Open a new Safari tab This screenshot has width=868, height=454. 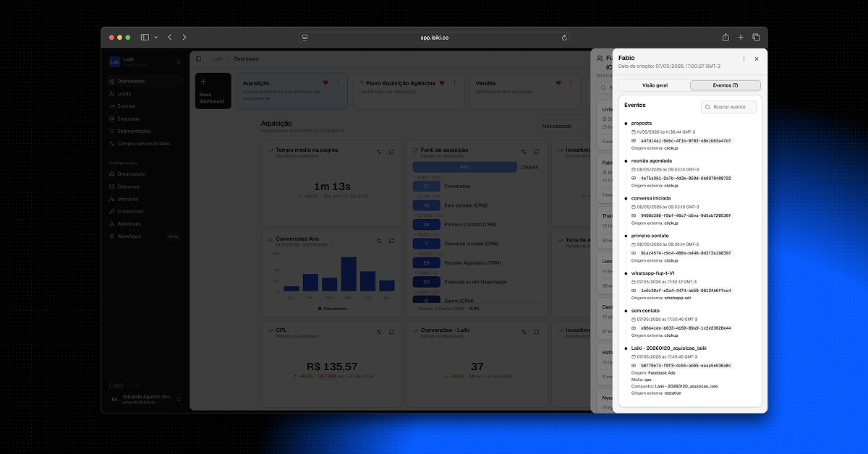pyautogui.click(x=741, y=37)
